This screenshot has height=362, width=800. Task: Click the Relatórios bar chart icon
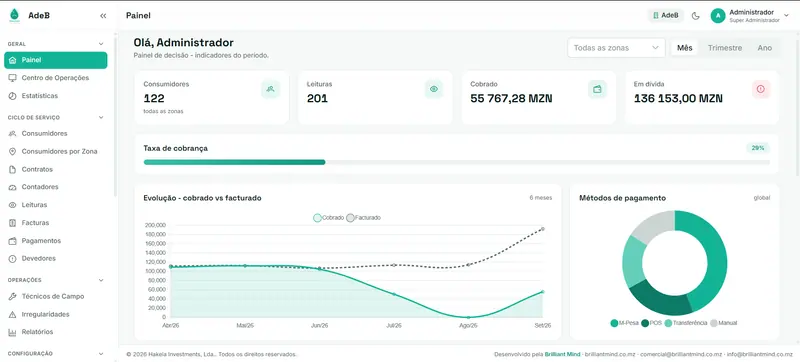13,332
